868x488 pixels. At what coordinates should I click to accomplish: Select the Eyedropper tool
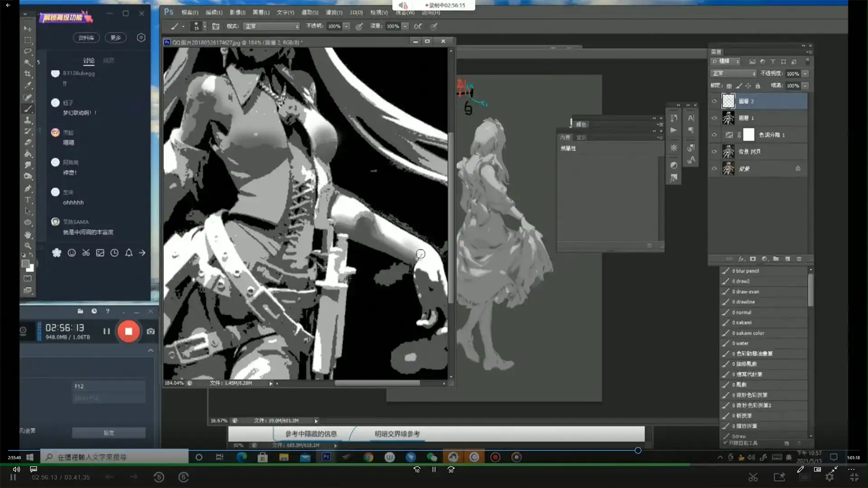[28, 85]
